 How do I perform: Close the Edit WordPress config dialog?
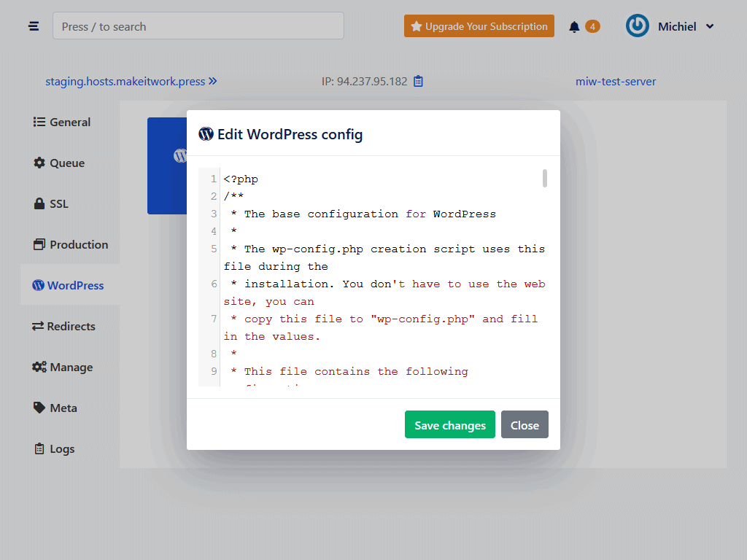coord(525,424)
